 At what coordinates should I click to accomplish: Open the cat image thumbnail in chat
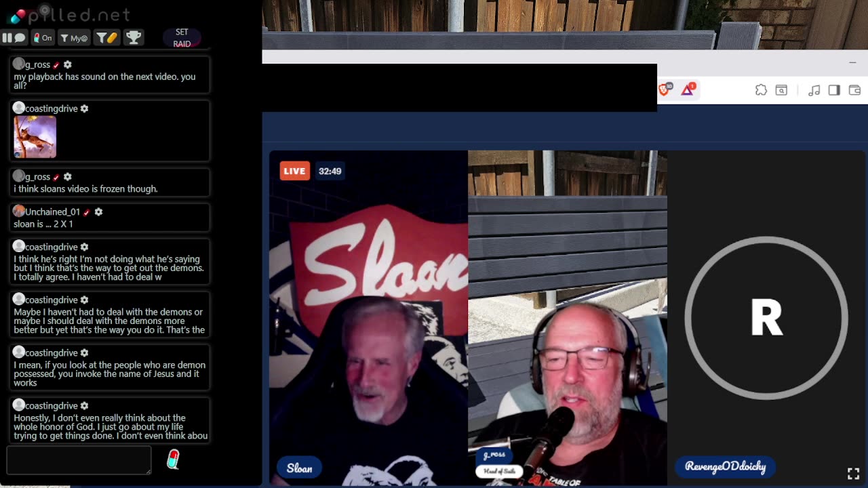35,137
